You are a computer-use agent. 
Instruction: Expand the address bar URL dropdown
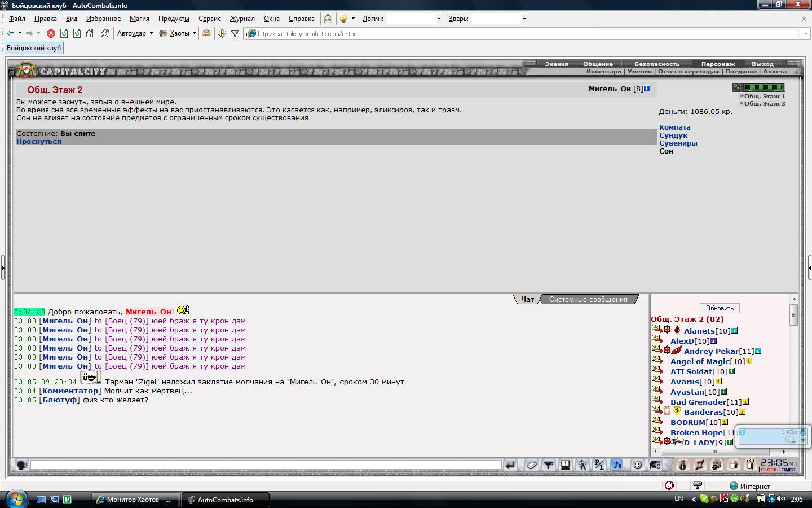[805, 34]
